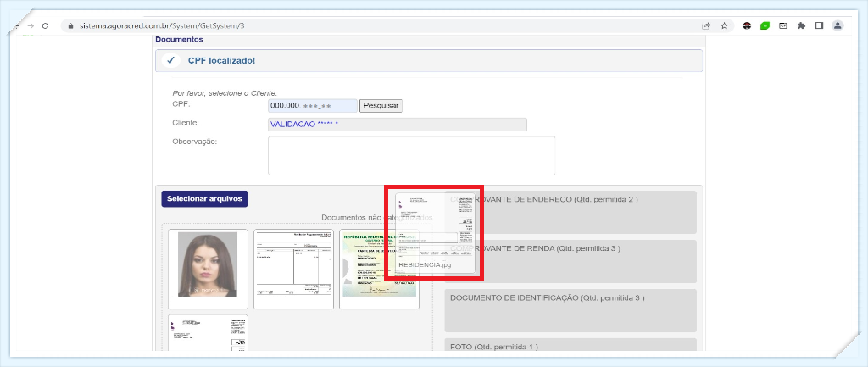Click the padlock site info icon
This screenshot has height=367, width=868.
[x=70, y=25]
